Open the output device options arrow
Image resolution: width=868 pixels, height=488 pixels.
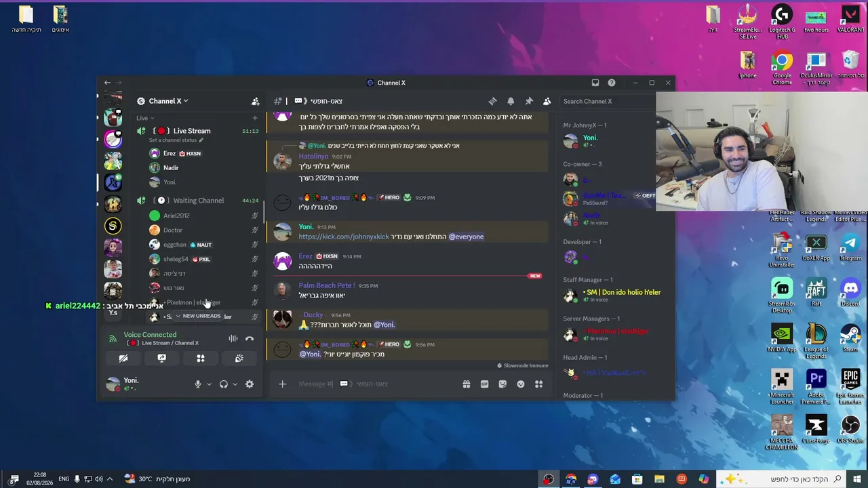[x=235, y=384]
